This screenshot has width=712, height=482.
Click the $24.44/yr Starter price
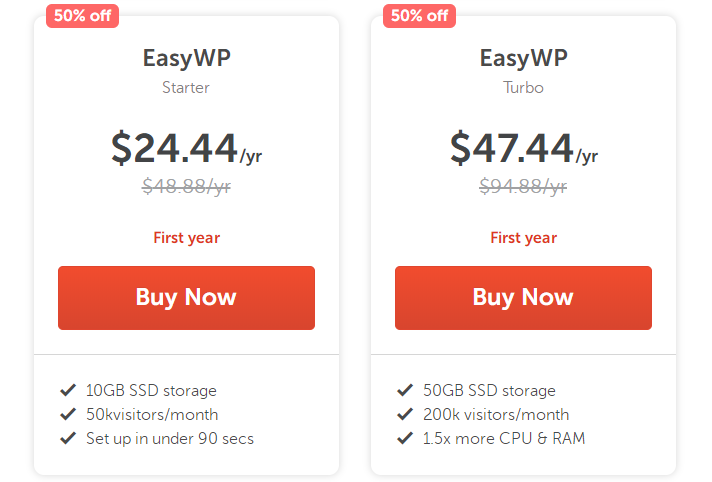click(186, 148)
